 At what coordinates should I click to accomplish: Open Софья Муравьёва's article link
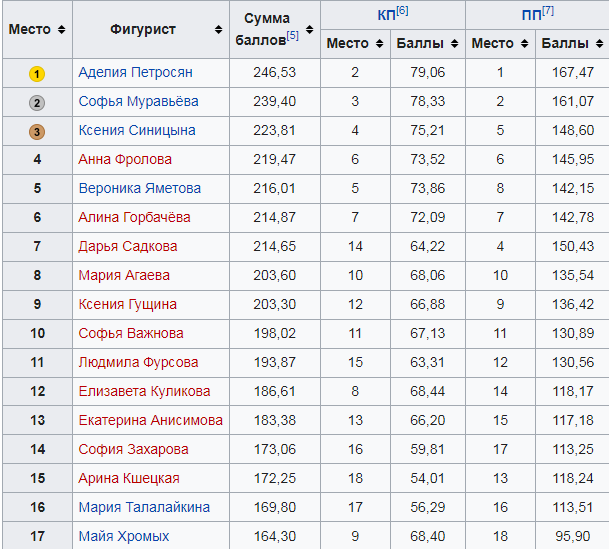[138, 102]
